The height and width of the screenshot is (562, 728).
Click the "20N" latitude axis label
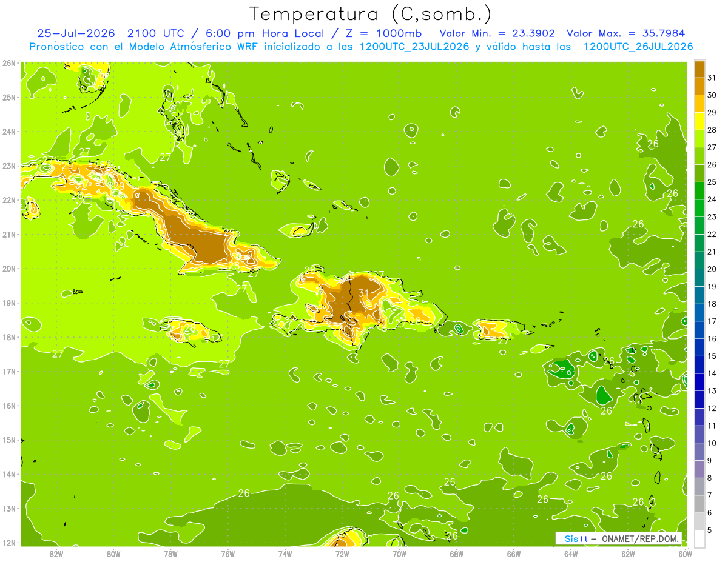(8, 269)
